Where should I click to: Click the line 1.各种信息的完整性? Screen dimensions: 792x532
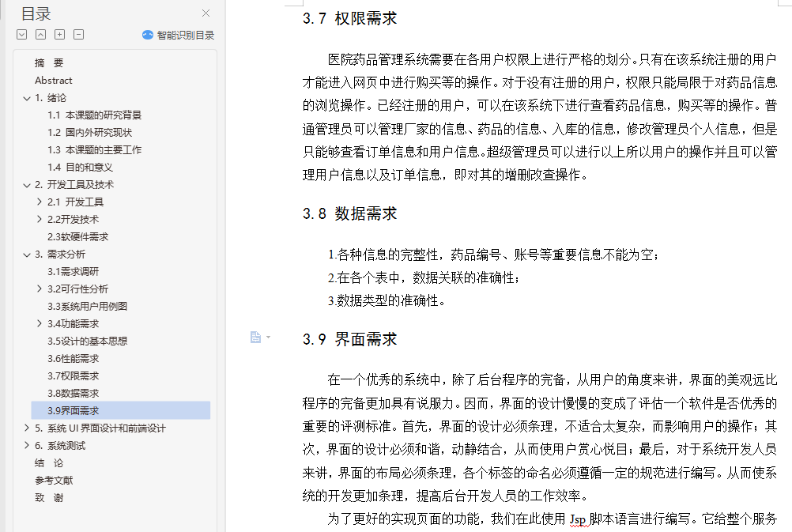[x=493, y=255]
